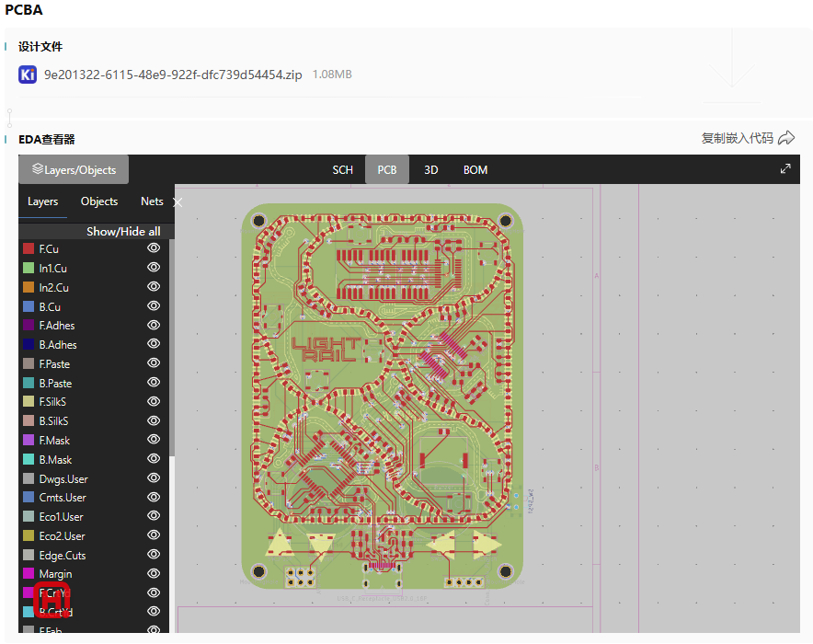The width and height of the screenshot is (813, 644).
Task: Select the Eco2.User layer row
Action: point(94,535)
